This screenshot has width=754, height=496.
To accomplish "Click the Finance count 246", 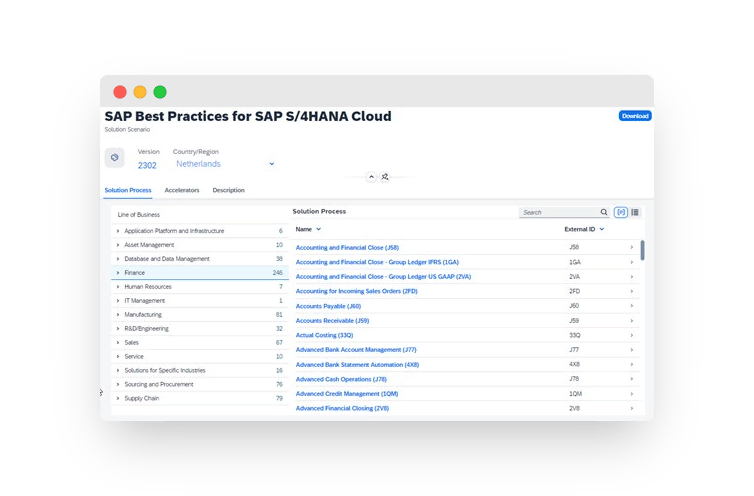I will [277, 273].
